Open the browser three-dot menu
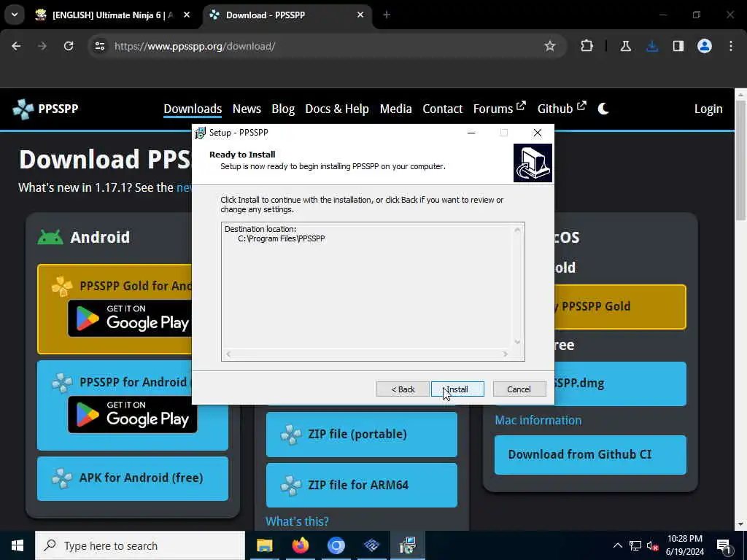This screenshot has height=560, width=747. tap(731, 46)
